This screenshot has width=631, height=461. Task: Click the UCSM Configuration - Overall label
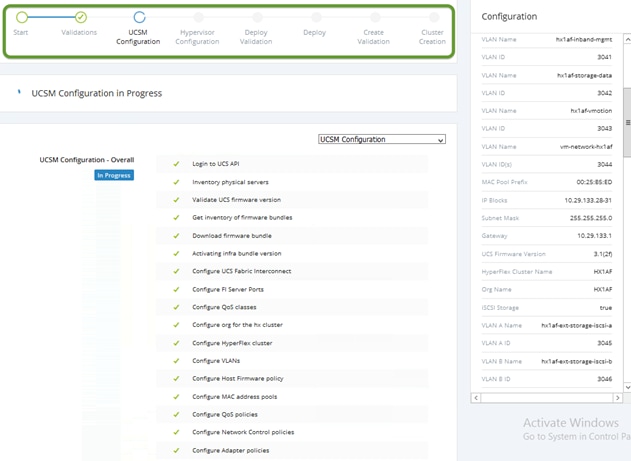pyautogui.click(x=87, y=160)
